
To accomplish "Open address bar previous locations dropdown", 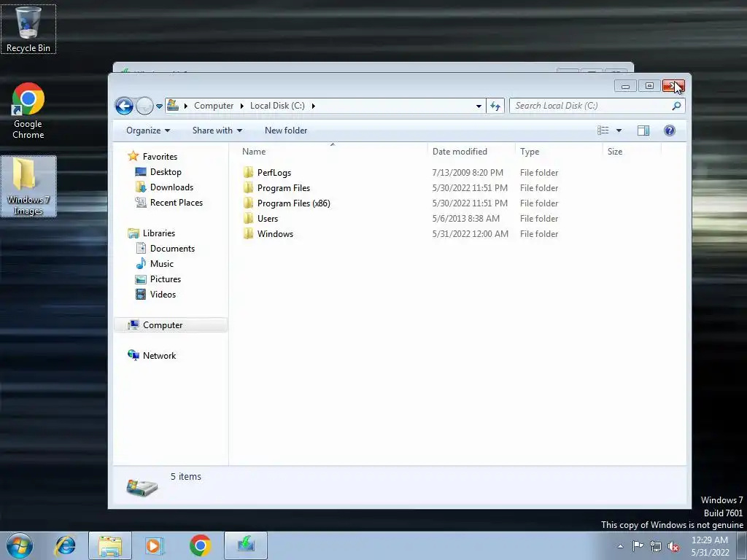I will 479,106.
